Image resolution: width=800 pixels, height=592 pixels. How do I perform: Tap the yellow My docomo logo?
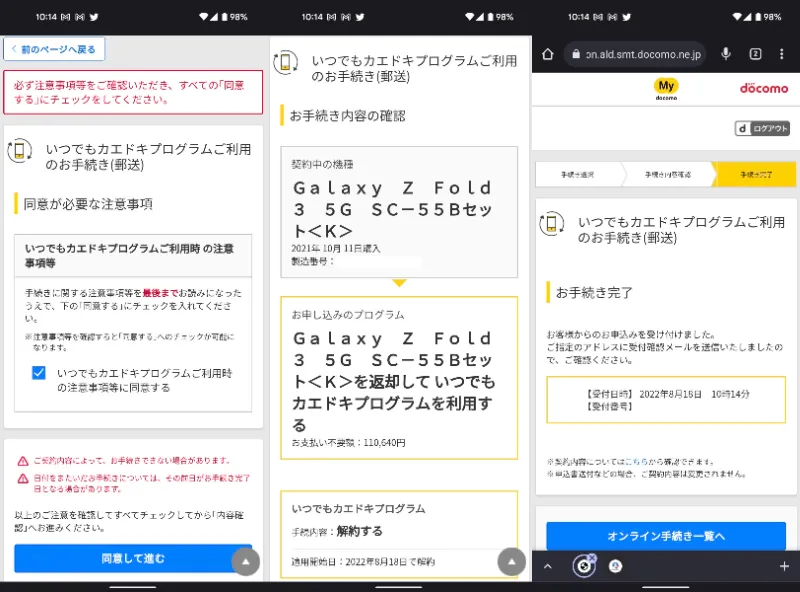666,89
